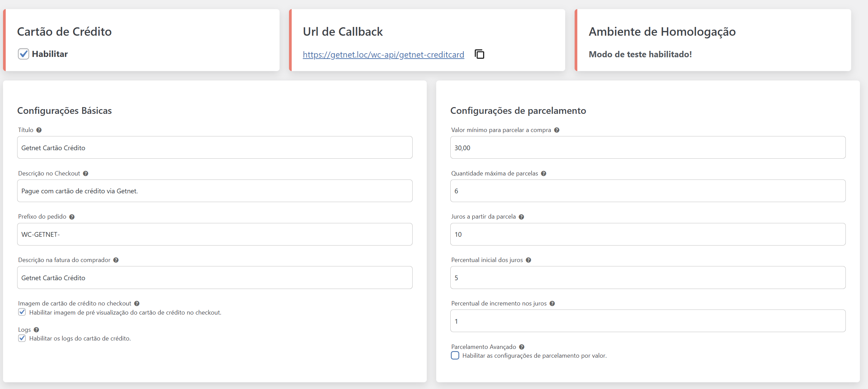
Task: Click help icon beside Prefixo do pedido
Action: coord(72,217)
